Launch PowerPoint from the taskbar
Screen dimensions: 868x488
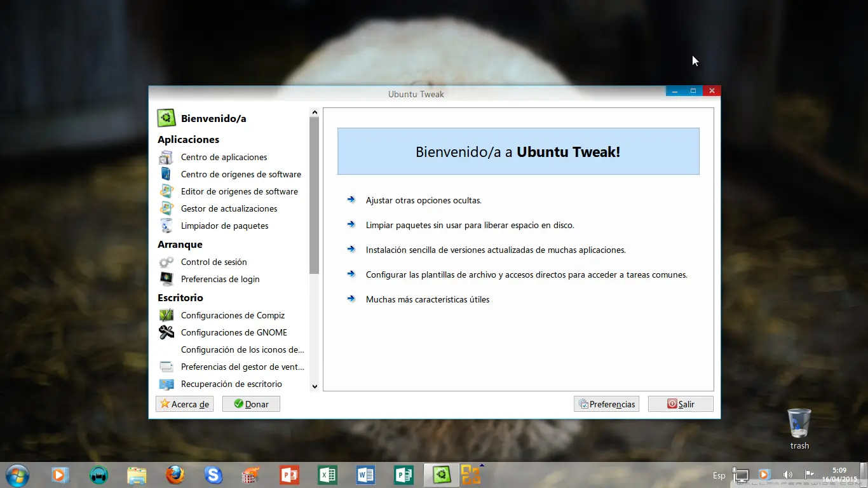(289, 475)
